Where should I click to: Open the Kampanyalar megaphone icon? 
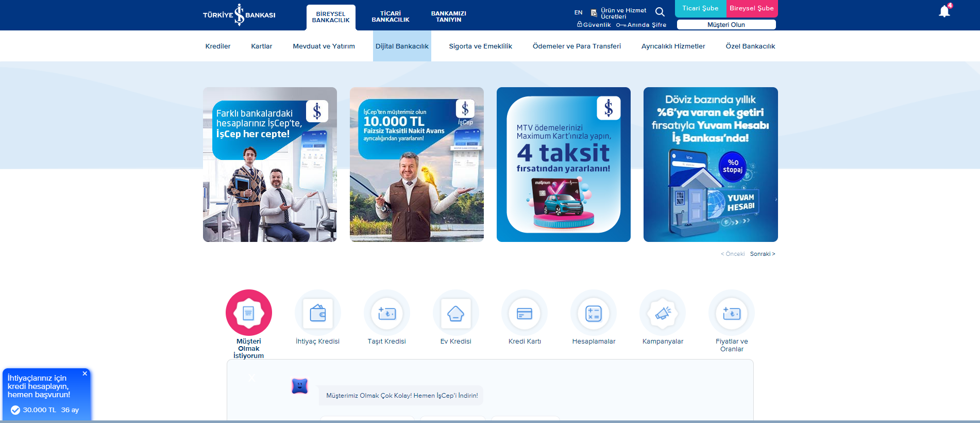(663, 313)
